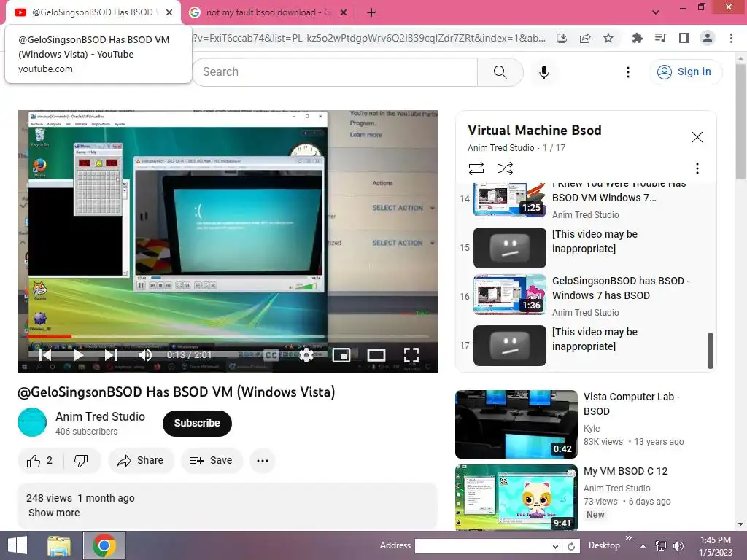This screenshot has height=560, width=747.
Task: Search with your voice microphone icon
Action: [544, 72]
